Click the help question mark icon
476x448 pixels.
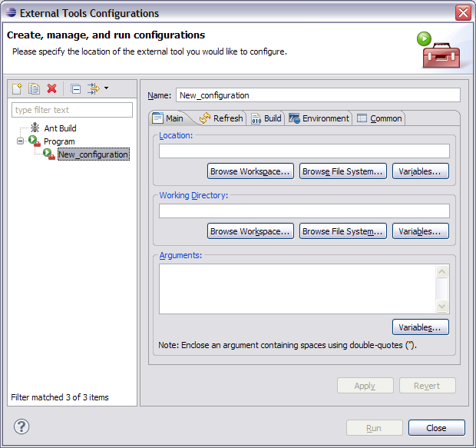click(21, 426)
